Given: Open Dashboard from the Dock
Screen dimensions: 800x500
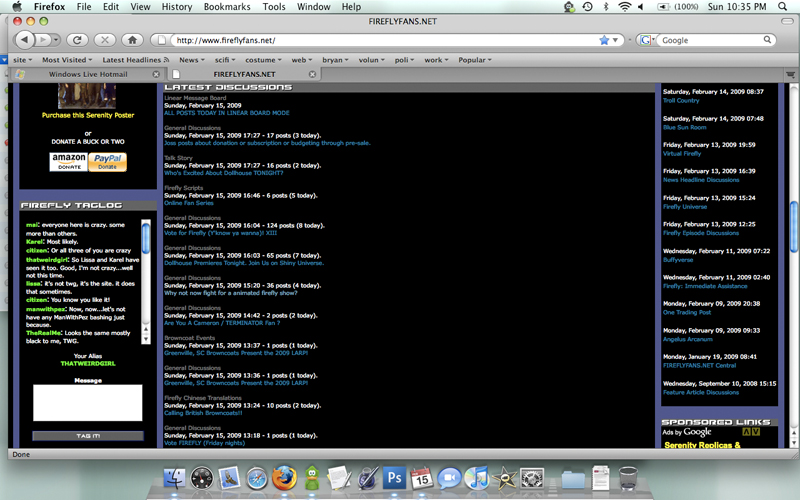Looking at the screenshot, I should (202, 479).
